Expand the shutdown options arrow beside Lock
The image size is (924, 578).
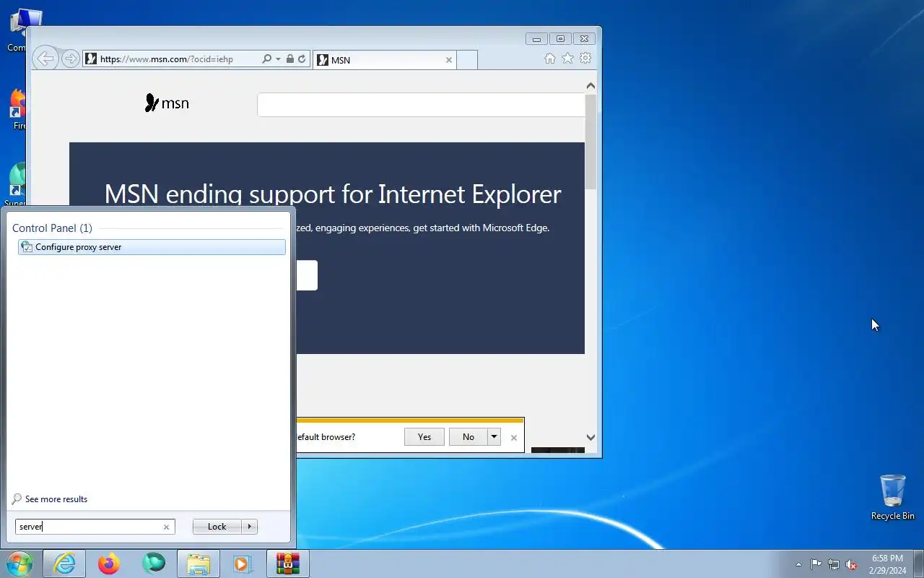pyautogui.click(x=250, y=527)
